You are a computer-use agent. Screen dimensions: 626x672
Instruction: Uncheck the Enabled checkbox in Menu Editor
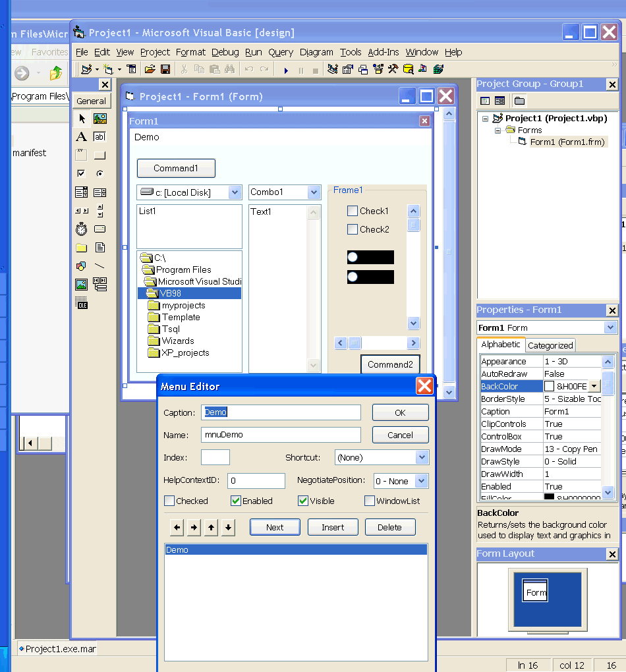click(x=235, y=501)
